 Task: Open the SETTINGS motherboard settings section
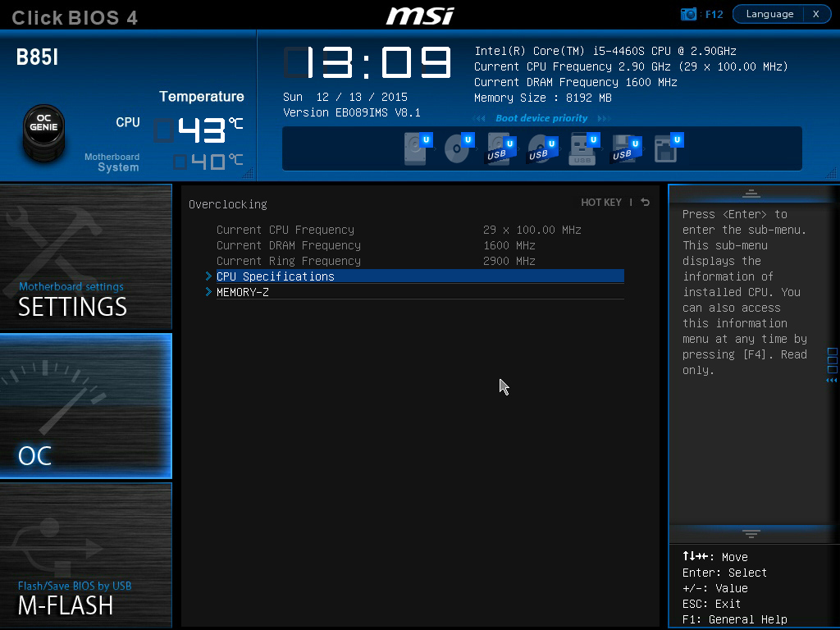[x=85, y=257]
